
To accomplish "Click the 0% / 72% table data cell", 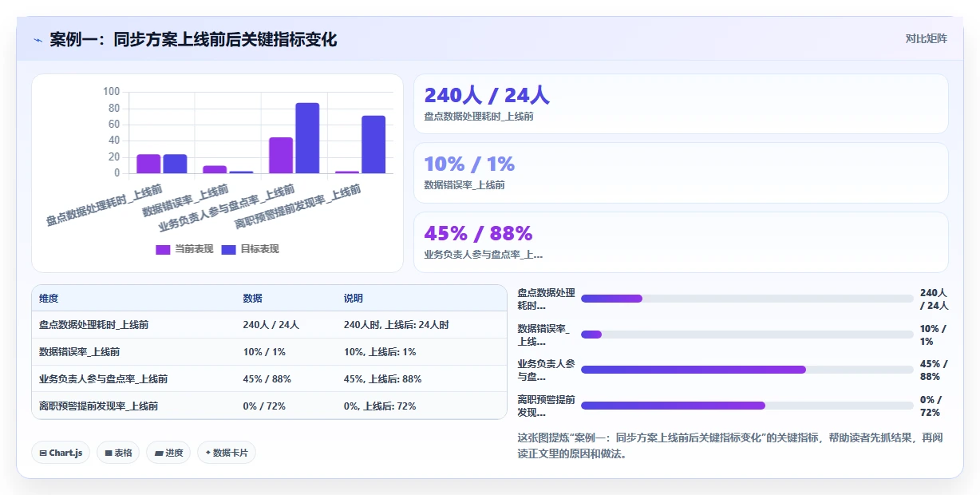I will point(264,406).
